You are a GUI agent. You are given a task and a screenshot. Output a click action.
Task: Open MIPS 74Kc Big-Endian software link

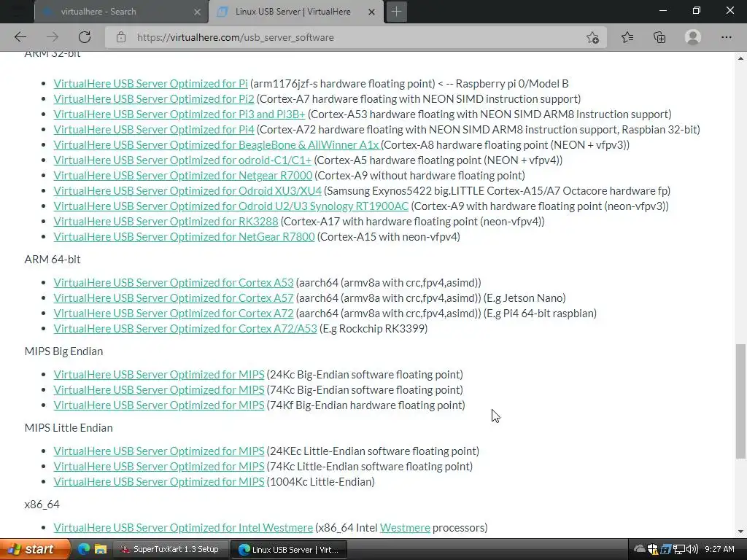158,389
